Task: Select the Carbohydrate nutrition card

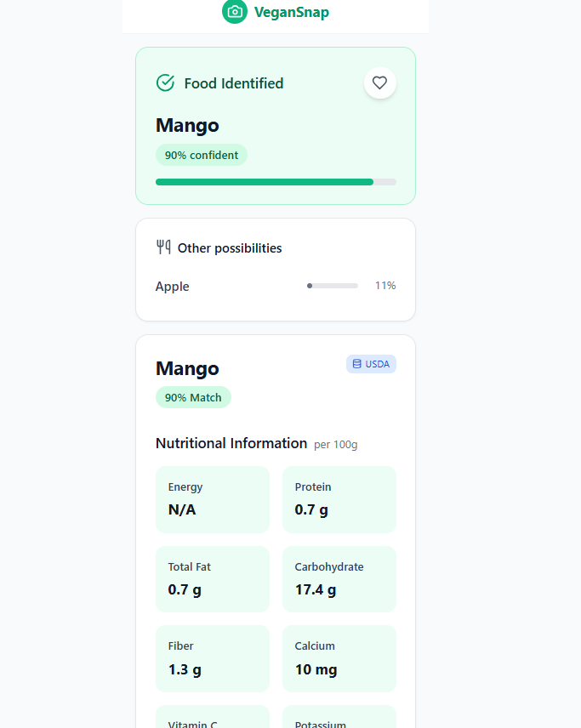Action: click(339, 578)
